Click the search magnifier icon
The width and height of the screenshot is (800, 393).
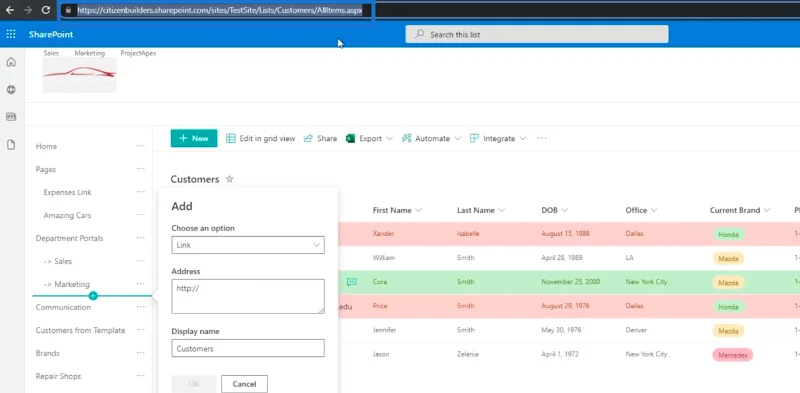click(x=419, y=34)
